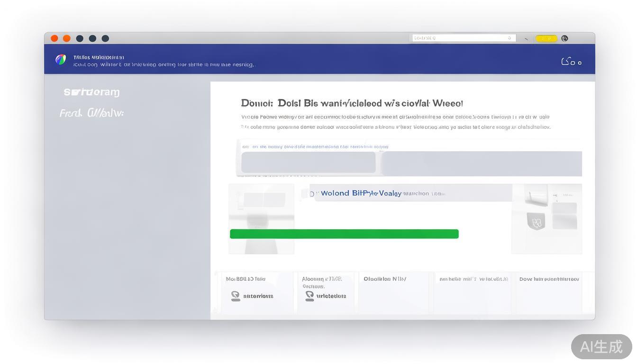Click the short gray input box on left
637x364 pixels.
tap(308, 162)
